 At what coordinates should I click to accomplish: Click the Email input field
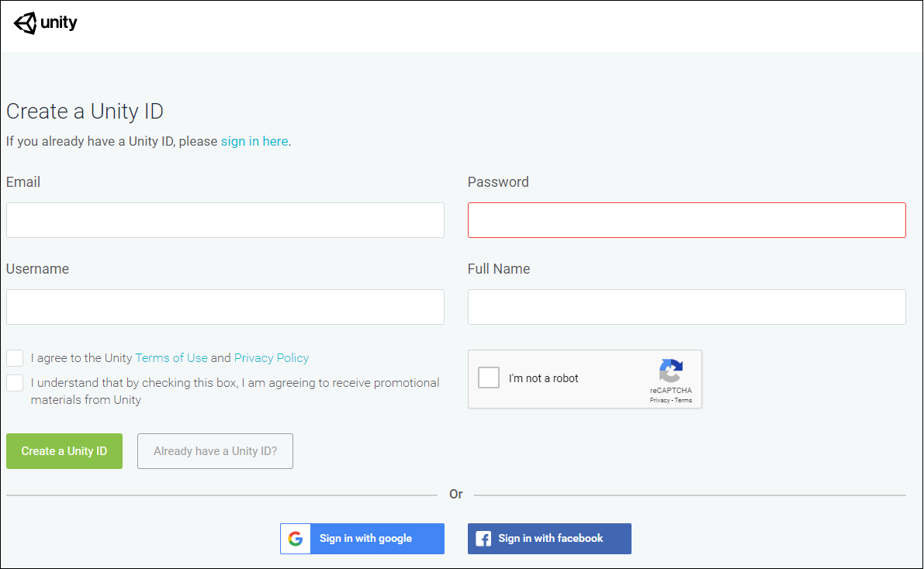coord(225,220)
